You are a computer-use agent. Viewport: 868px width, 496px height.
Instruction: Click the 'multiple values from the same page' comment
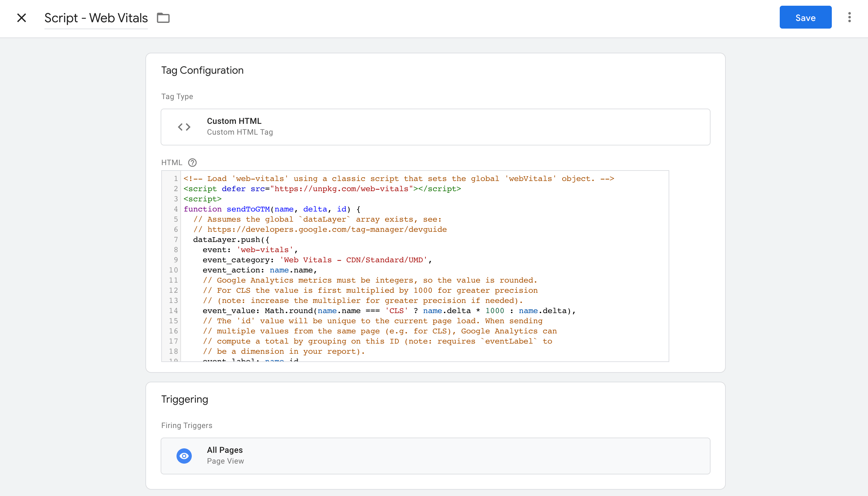380,331
